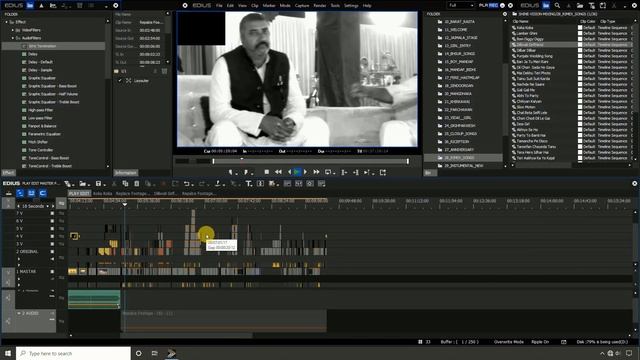The width and height of the screenshot is (640, 360).
Task: Select the Kolla Kolla clip in the bin list
Action: coord(525,28)
